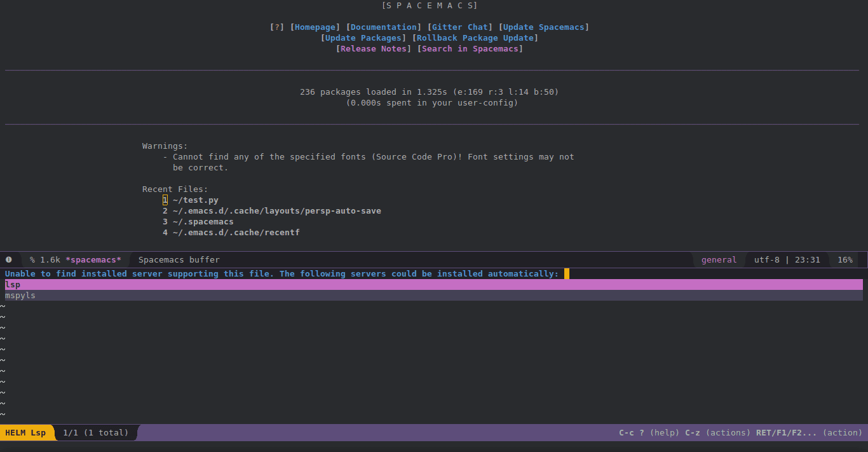Select the lsp candidate row

pyautogui.click(x=434, y=285)
